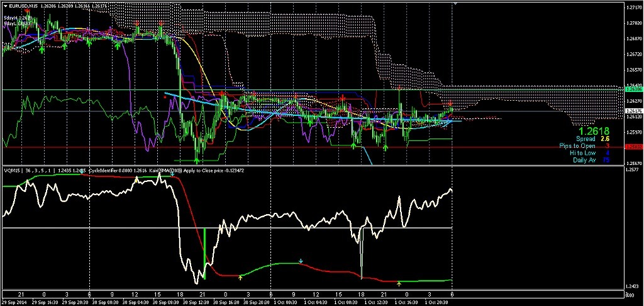Click the 30 Sep 20:30 time label

pyautogui.click(x=255, y=302)
